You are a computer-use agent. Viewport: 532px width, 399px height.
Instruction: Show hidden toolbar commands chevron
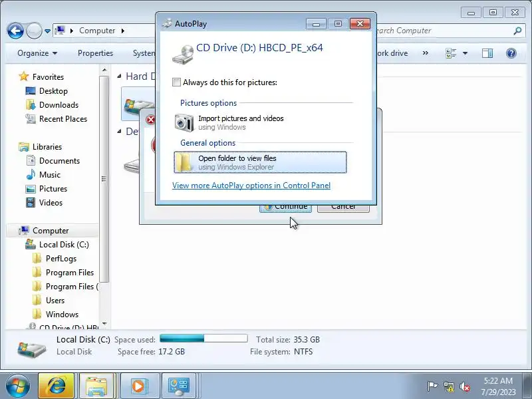(x=425, y=53)
